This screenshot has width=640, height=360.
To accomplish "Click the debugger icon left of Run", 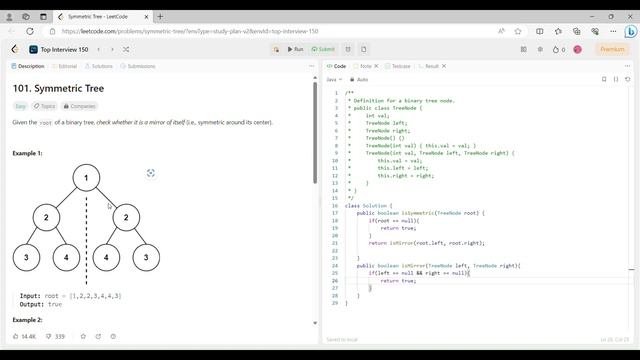I will click(276, 49).
